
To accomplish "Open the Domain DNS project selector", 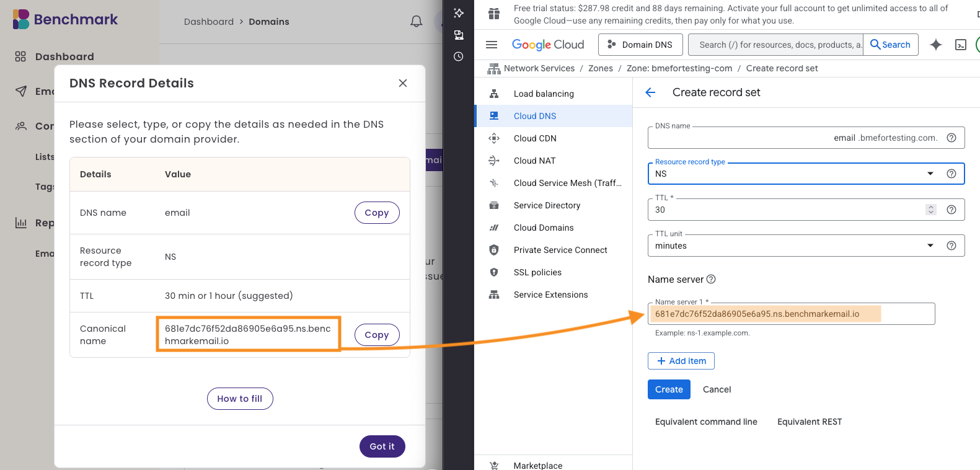I will (640, 45).
